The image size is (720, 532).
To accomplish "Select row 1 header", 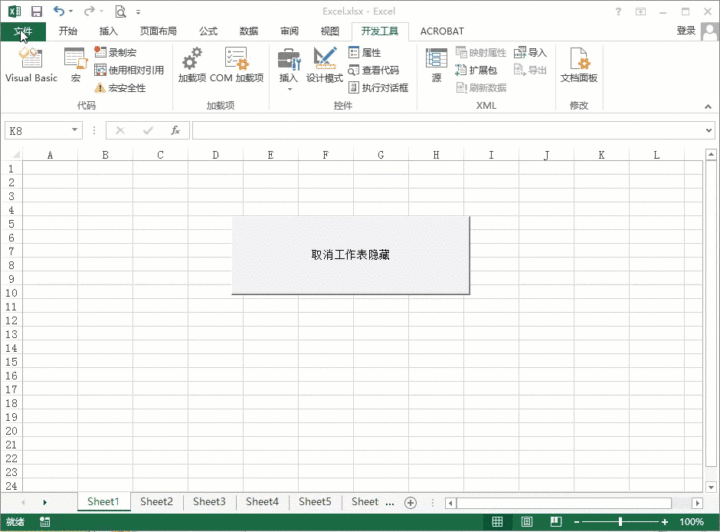I will pos(11,168).
